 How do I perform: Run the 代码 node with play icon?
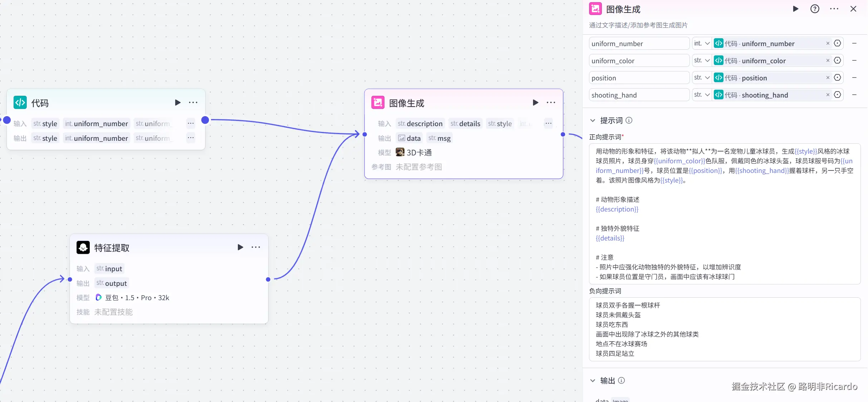[x=177, y=103]
